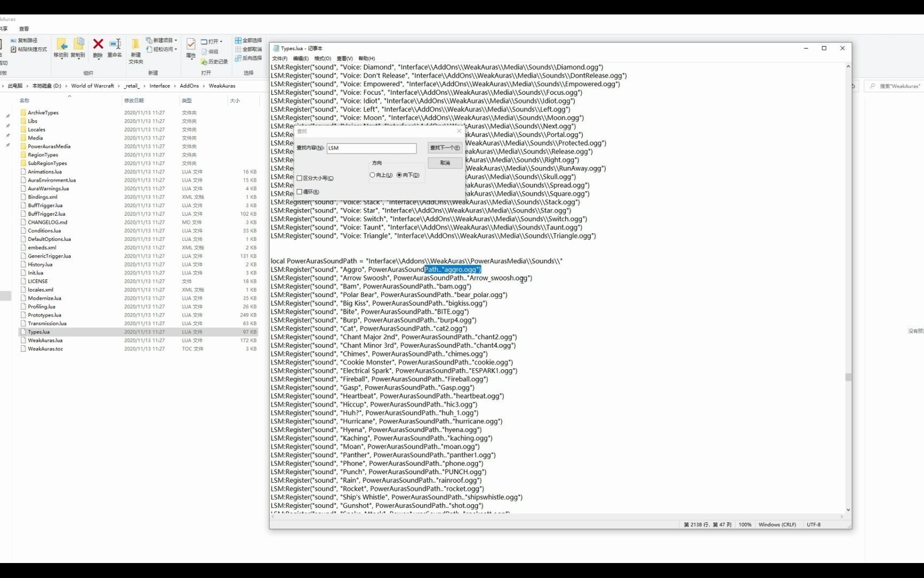Click Notepad scrollbar down arrow

coord(848,510)
